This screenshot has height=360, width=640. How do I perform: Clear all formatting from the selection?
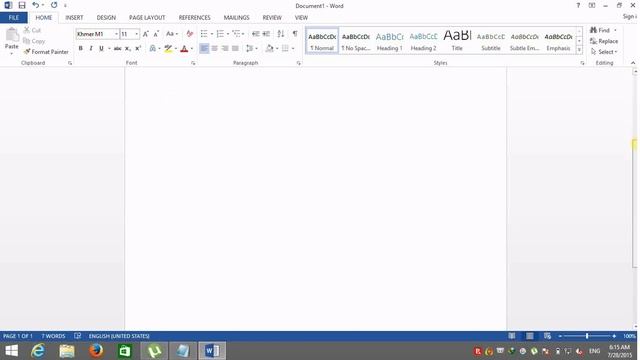coord(189,34)
